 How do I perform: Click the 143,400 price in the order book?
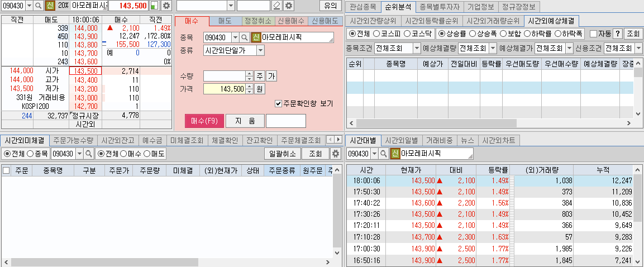[86, 80]
